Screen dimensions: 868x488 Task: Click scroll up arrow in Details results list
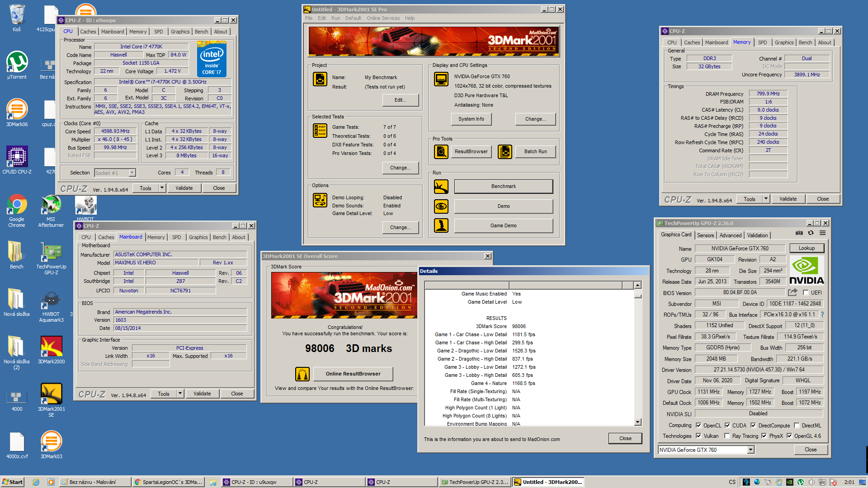pos(637,285)
